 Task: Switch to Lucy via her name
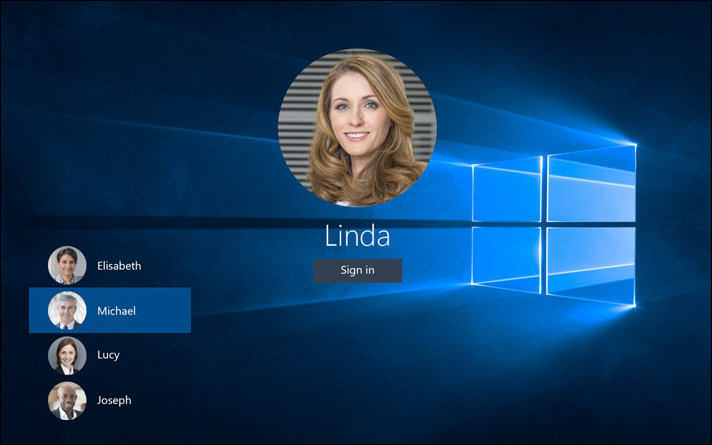(x=110, y=355)
